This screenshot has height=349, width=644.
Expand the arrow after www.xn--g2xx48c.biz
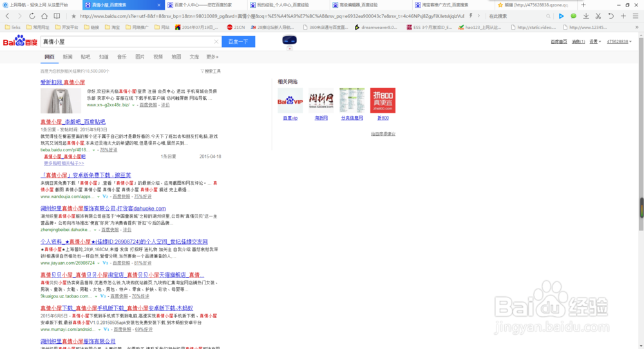(x=133, y=105)
